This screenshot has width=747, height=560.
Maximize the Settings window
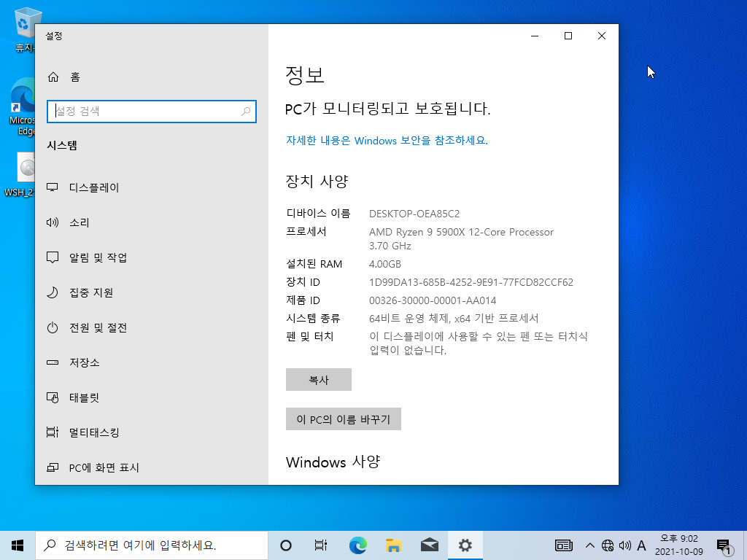point(568,36)
